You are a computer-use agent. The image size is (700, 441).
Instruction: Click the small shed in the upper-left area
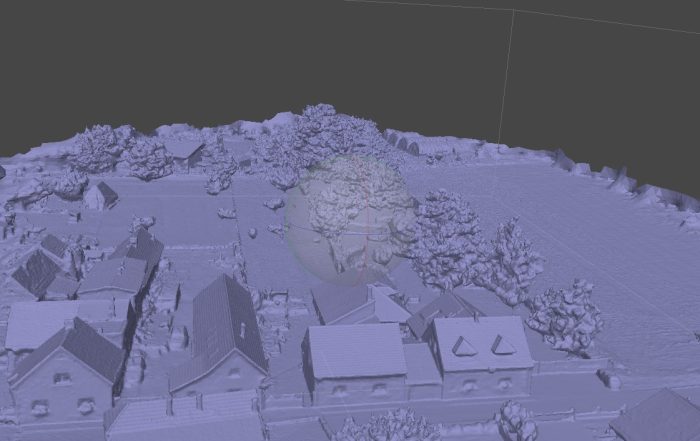[x=100, y=194]
